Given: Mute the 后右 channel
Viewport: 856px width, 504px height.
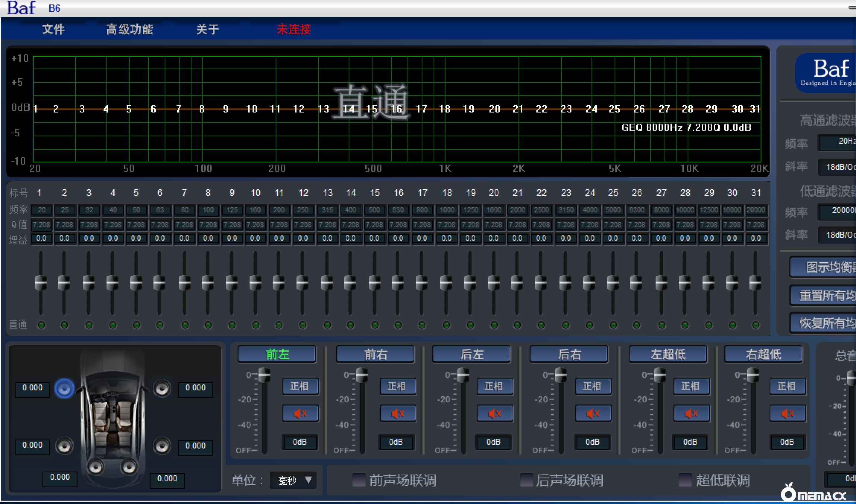Looking at the screenshot, I should tap(593, 413).
